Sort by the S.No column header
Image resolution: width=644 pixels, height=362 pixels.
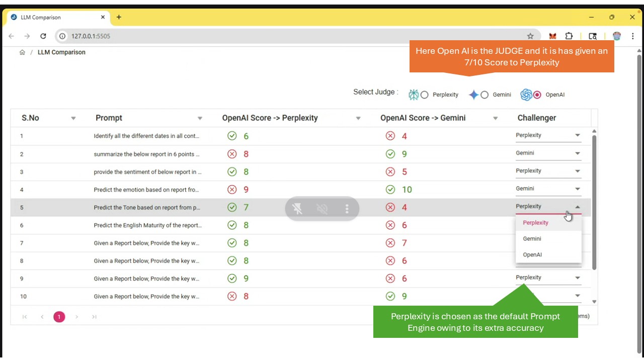[x=30, y=118]
